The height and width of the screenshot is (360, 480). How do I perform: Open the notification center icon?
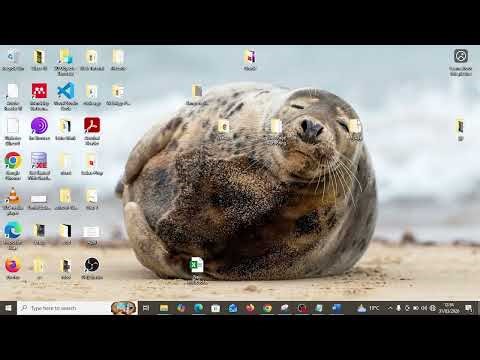click(468, 308)
